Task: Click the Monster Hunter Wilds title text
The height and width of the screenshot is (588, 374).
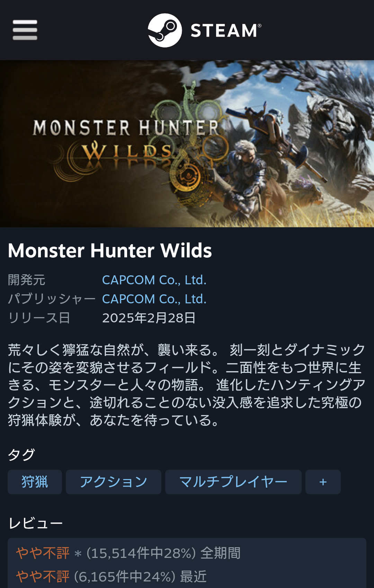Action: [x=110, y=250]
